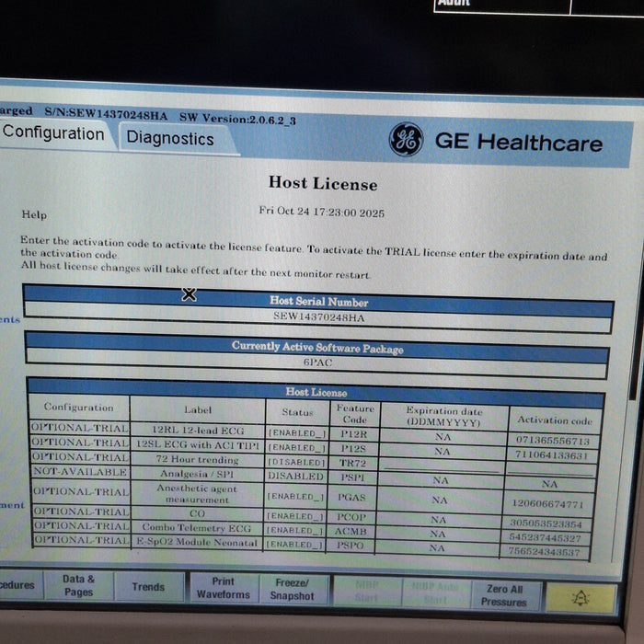Switch to the Configuration tab

click(53, 134)
